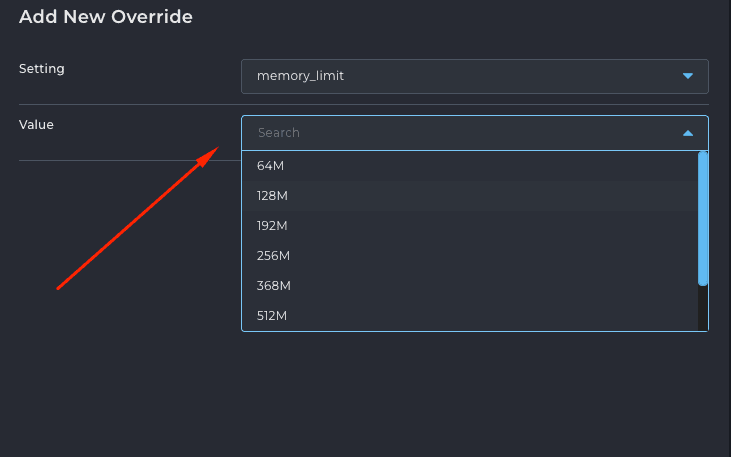Screen dimensions: 731x457
Task: Choose 128M from the value list
Action: 469,196
